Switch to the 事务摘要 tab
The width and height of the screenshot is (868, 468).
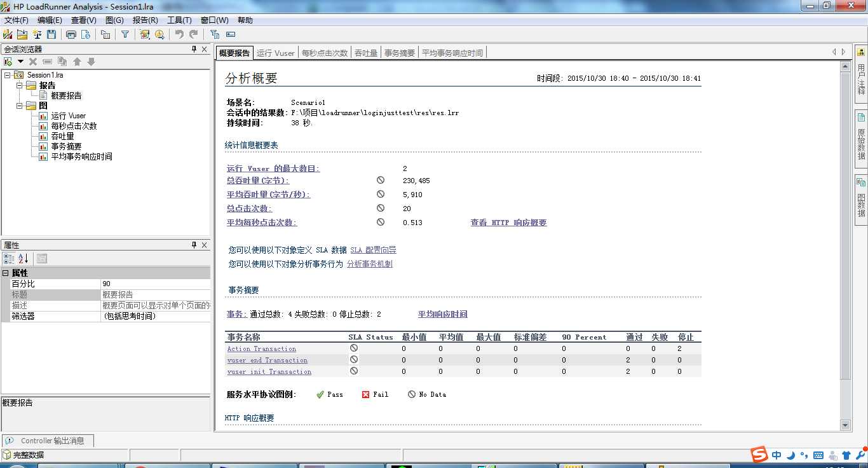pyautogui.click(x=400, y=53)
